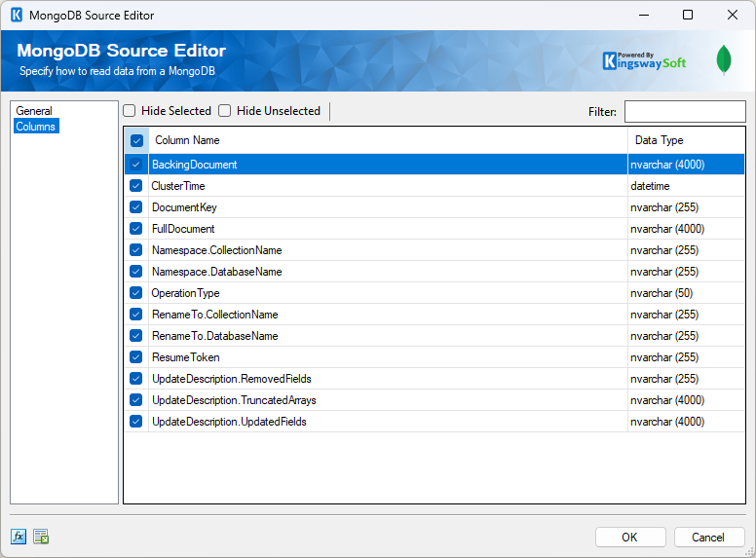Uncheck the Namespace.CollectionName checkbox
Viewport: 756px width, 558px height.
pyautogui.click(x=136, y=250)
